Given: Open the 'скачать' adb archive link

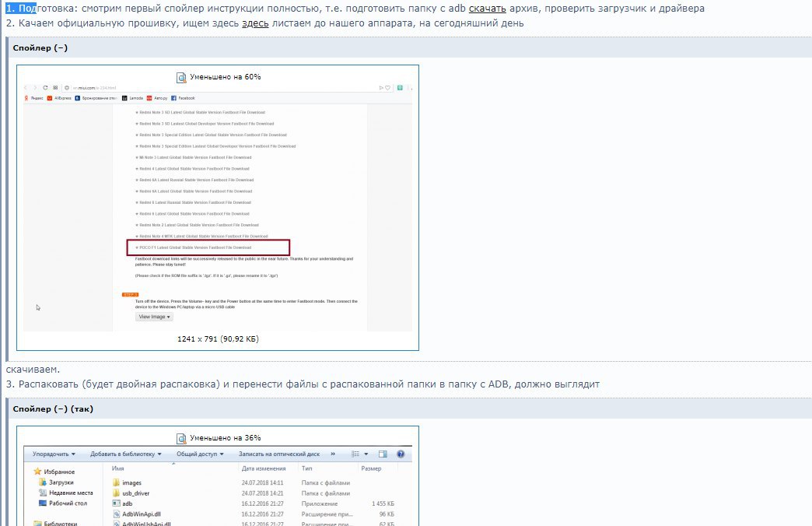Looking at the screenshot, I should pyautogui.click(x=487, y=9).
